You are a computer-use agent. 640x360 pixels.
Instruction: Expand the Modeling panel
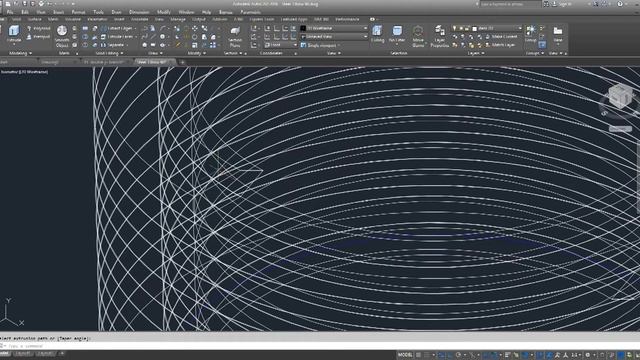[20, 53]
